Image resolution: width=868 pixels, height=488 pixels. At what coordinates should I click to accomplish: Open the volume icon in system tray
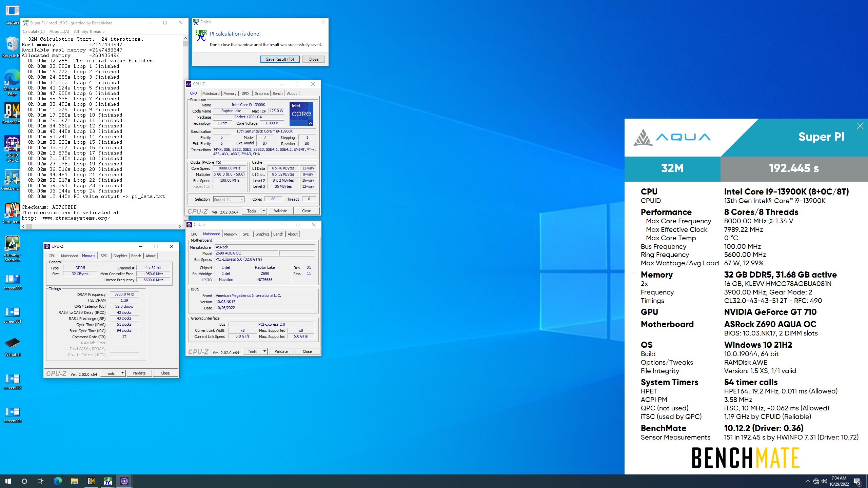[x=824, y=481]
